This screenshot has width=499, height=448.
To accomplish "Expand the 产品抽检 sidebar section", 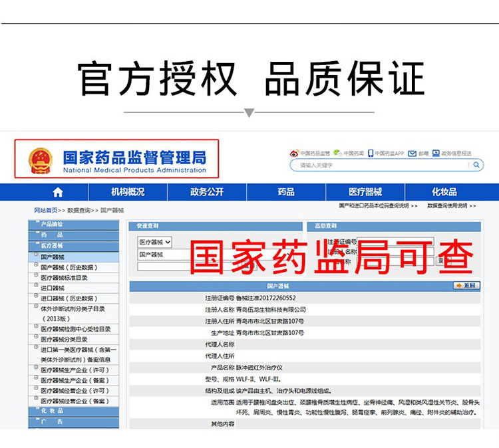I will (73, 224).
